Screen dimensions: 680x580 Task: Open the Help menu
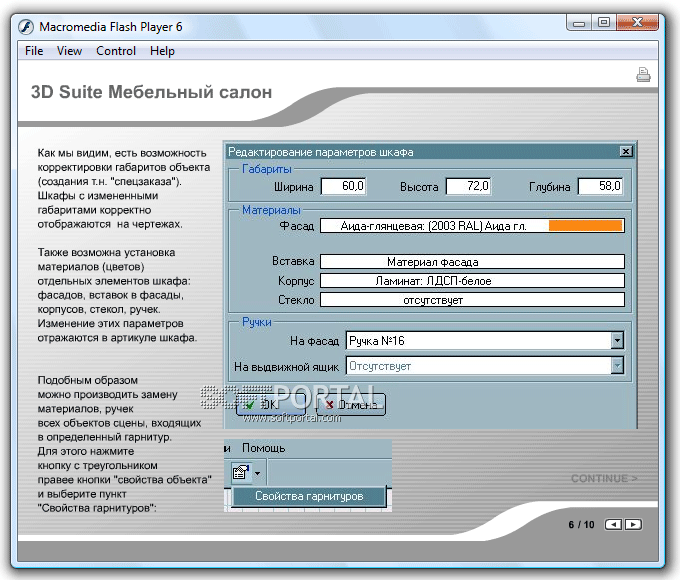pos(162,51)
